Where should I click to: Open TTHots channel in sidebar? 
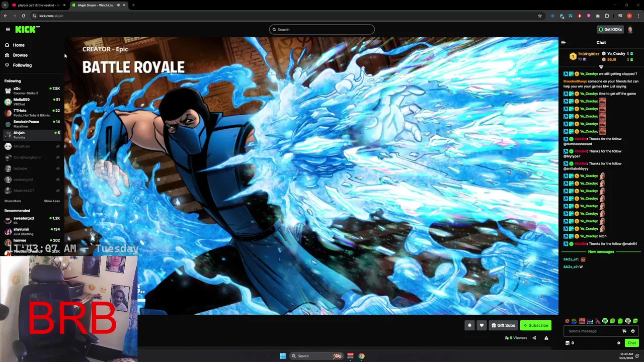click(x=31, y=113)
